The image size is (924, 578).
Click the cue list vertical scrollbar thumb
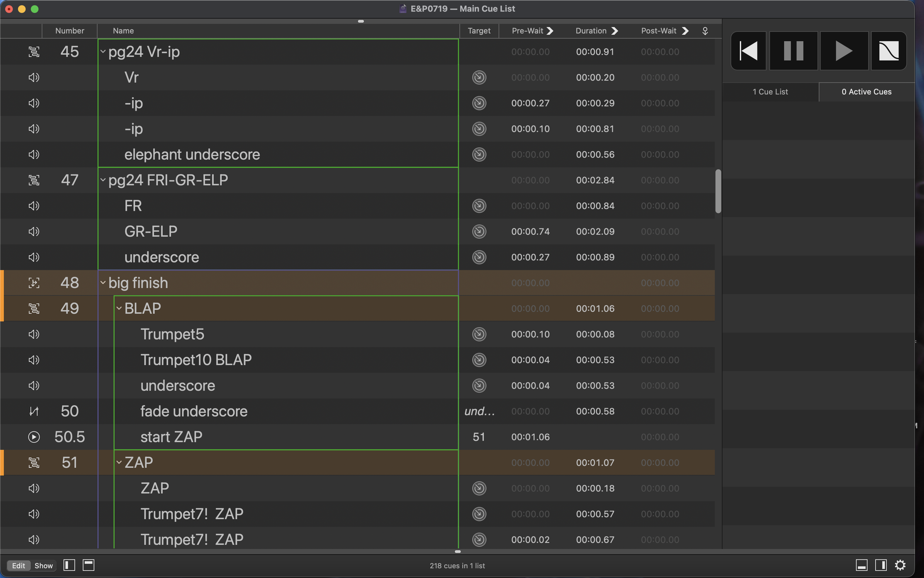point(718,191)
